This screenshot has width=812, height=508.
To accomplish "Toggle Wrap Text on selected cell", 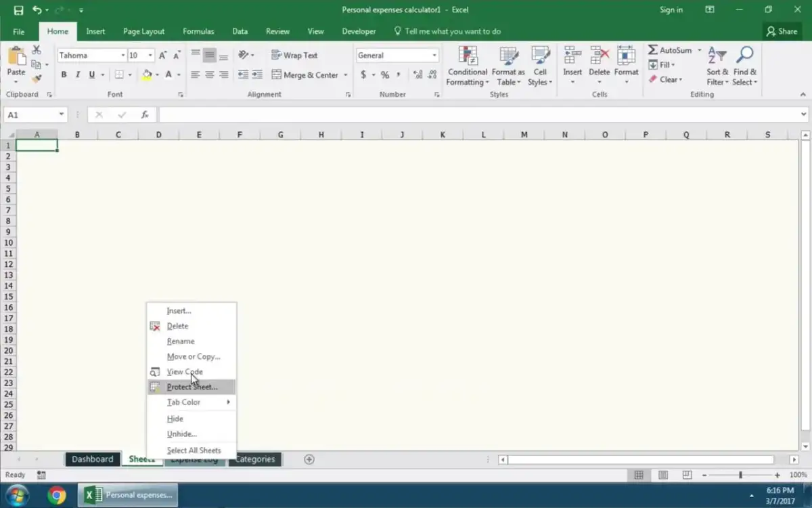I will click(x=294, y=56).
